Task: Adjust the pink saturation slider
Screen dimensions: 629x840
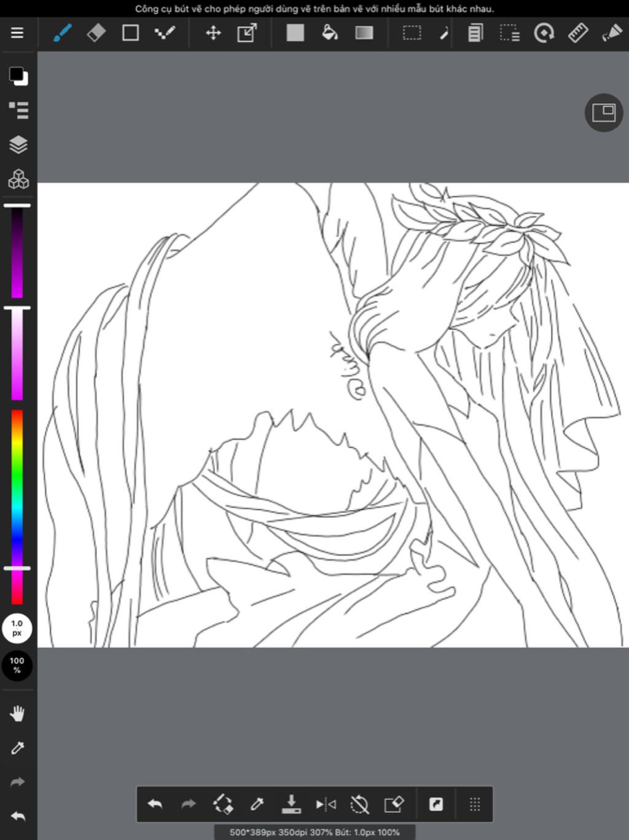Action: [x=17, y=353]
